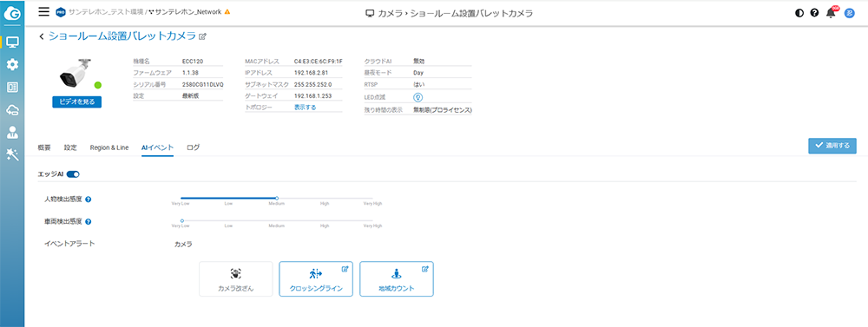Blink the LED locator icon
Screen dimensions: 868x327
pyautogui.click(x=418, y=97)
